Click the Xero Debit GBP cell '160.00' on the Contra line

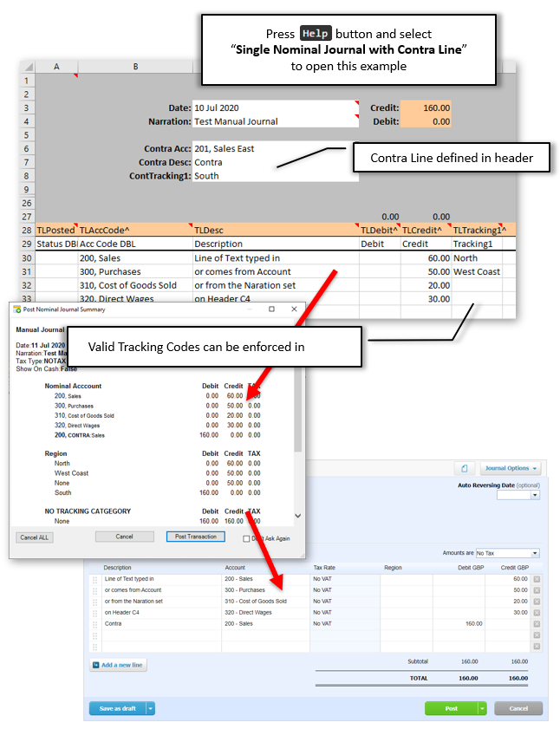459,624
